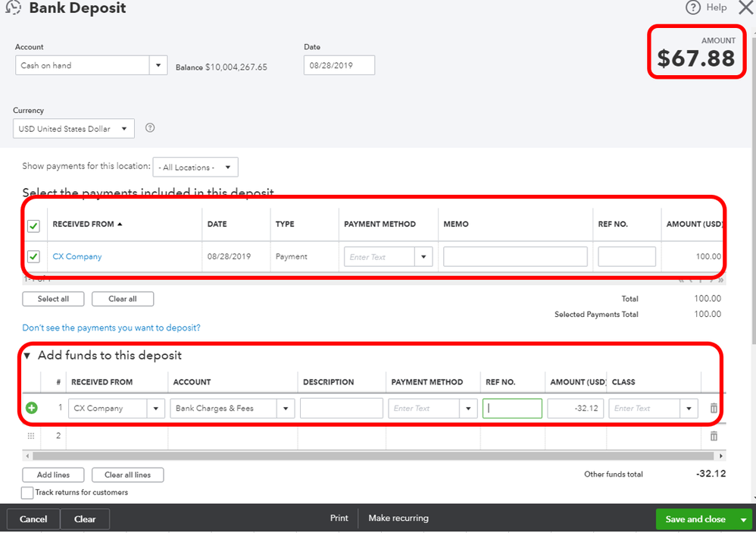Click the Description field on line 1
Image resolution: width=756 pixels, height=533 pixels.
[x=342, y=408]
